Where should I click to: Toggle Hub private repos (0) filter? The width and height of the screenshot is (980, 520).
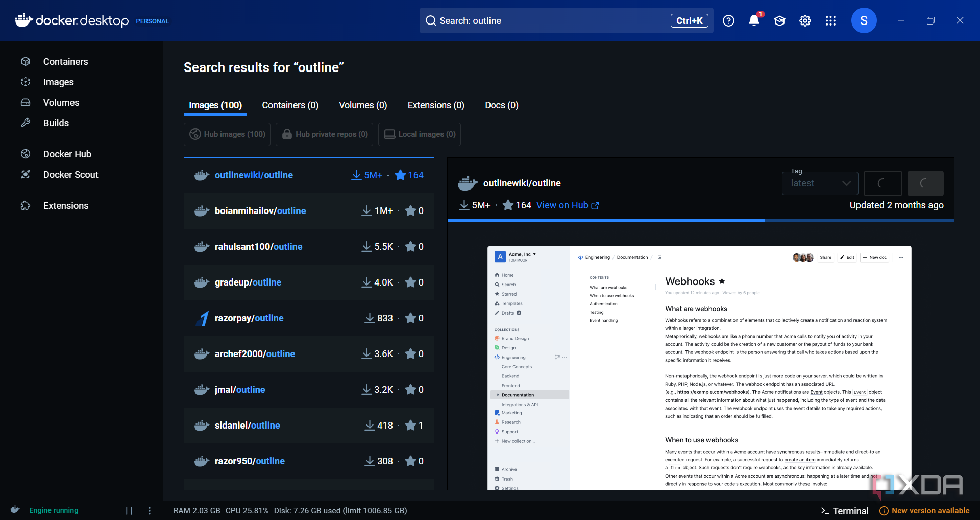(x=325, y=134)
